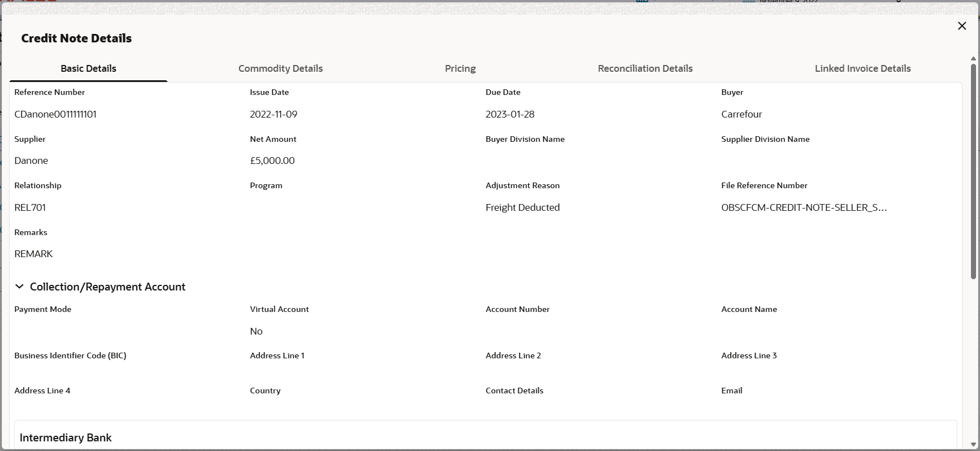Collapse section using Collection/Repayment Account chevron
This screenshot has width=980, height=451.
point(19,287)
